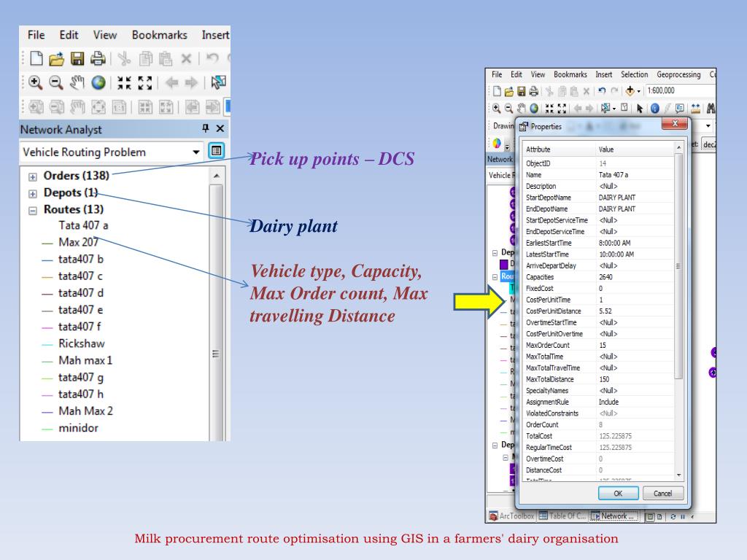
Task: Click the MaxTotalDistance value 150
Action: point(604,379)
